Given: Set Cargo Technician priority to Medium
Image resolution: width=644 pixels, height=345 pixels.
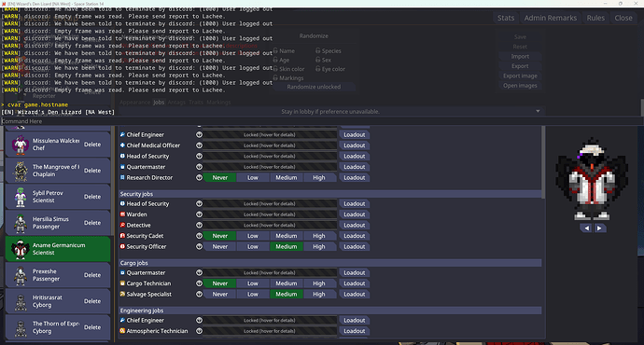Looking at the screenshot, I should point(287,283).
